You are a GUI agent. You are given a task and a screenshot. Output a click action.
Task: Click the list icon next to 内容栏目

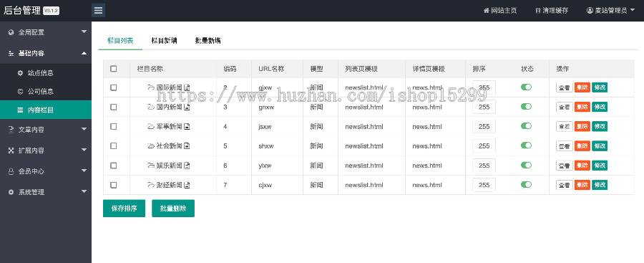[20, 110]
